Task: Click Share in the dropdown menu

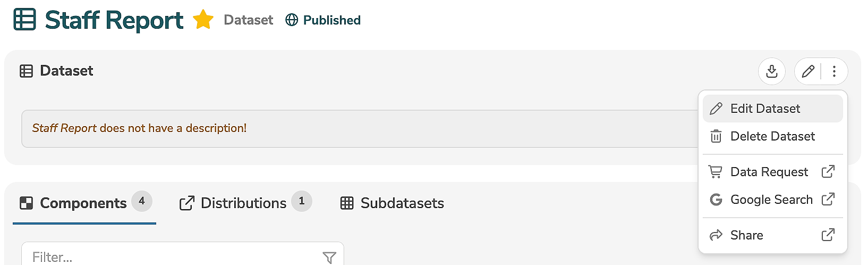Action: pos(746,235)
